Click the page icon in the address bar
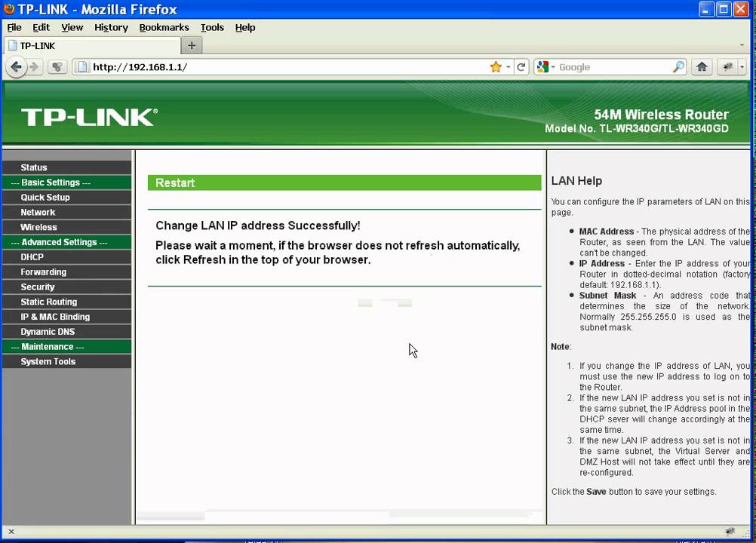Viewport: 756px width, 543px height. pos(82,67)
